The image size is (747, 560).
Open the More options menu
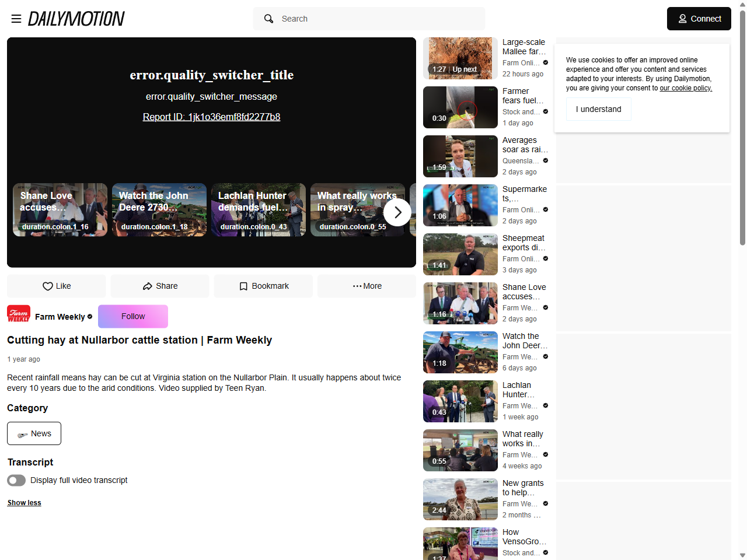click(366, 286)
